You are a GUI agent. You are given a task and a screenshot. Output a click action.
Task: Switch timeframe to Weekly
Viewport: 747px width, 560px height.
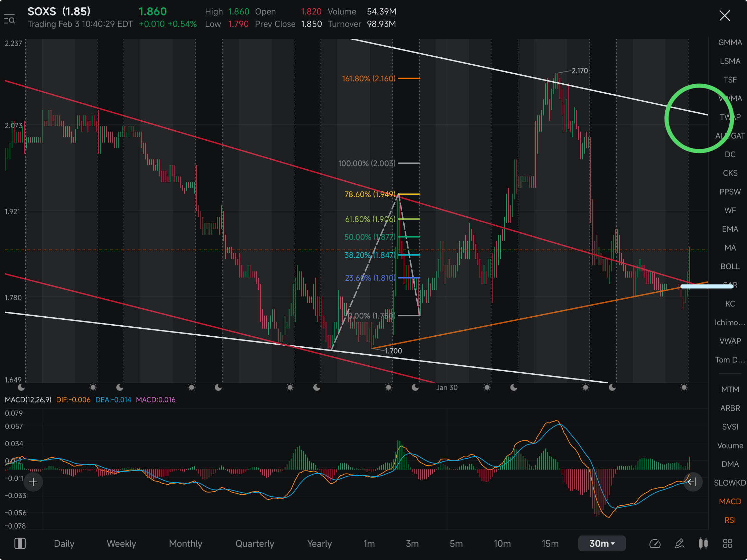[x=121, y=543]
